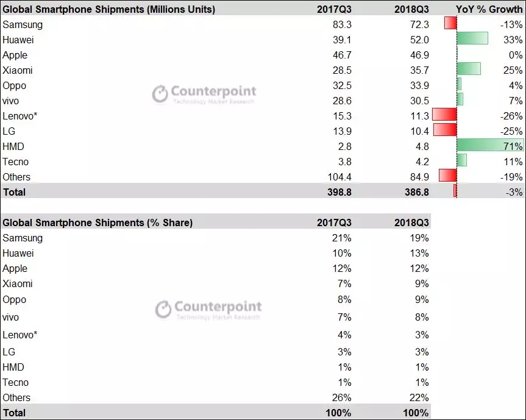Image resolution: width=526 pixels, height=420 pixels.
Task: Select Apple's 46.9 shipment value
Action: click(x=418, y=54)
